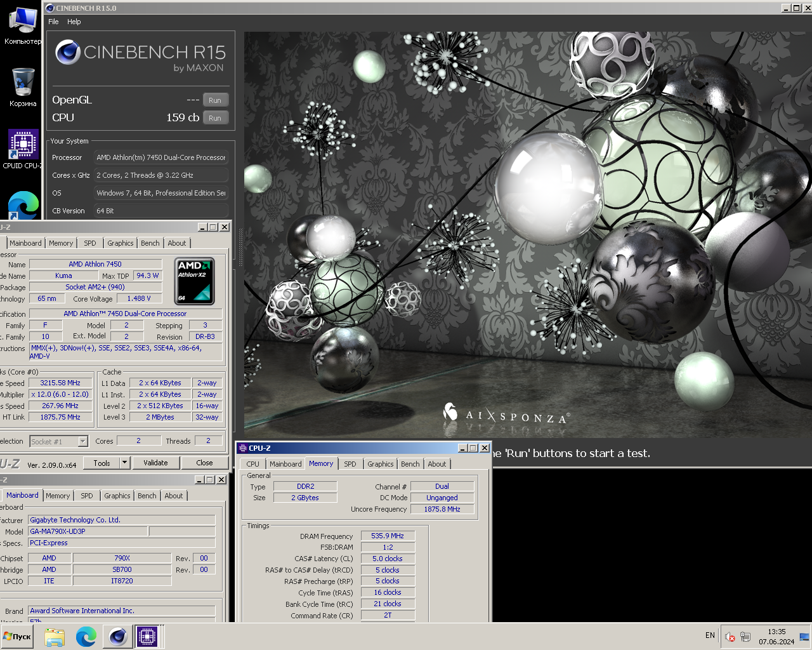Viewport: 812px width, 650px height.
Task: Open the CPUID CPU-Z desktop shortcut
Action: (x=23, y=149)
